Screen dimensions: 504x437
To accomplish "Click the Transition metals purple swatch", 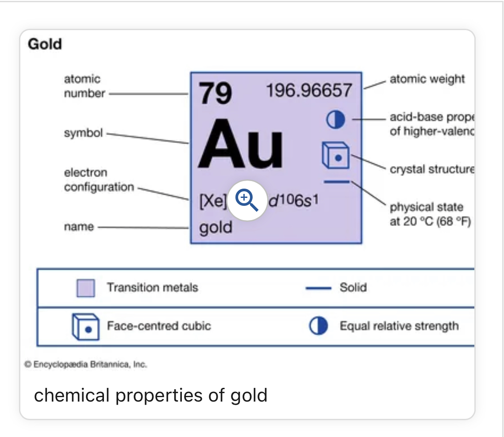I will coord(86,288).
